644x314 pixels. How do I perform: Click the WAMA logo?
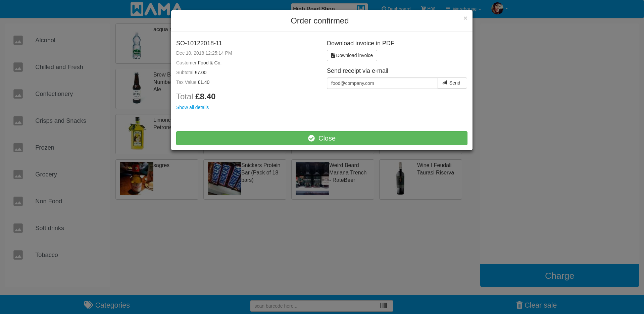click(x=156, y=9)
